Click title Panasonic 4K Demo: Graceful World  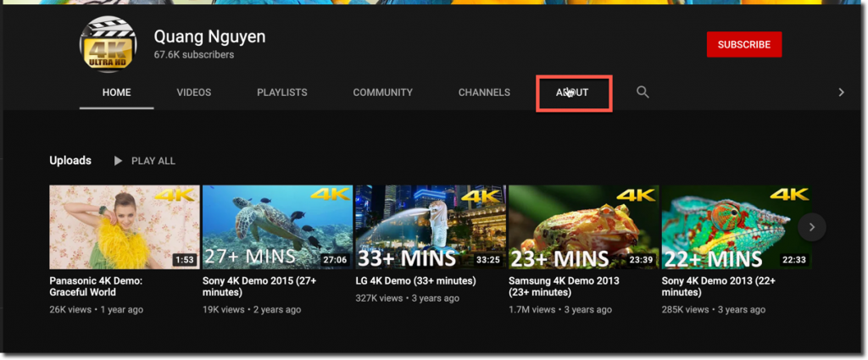(96, 286)
